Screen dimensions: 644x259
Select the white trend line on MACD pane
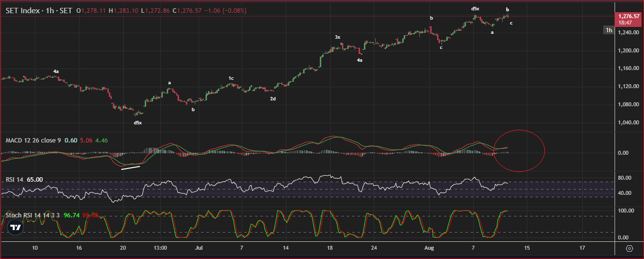coord(131,168)
